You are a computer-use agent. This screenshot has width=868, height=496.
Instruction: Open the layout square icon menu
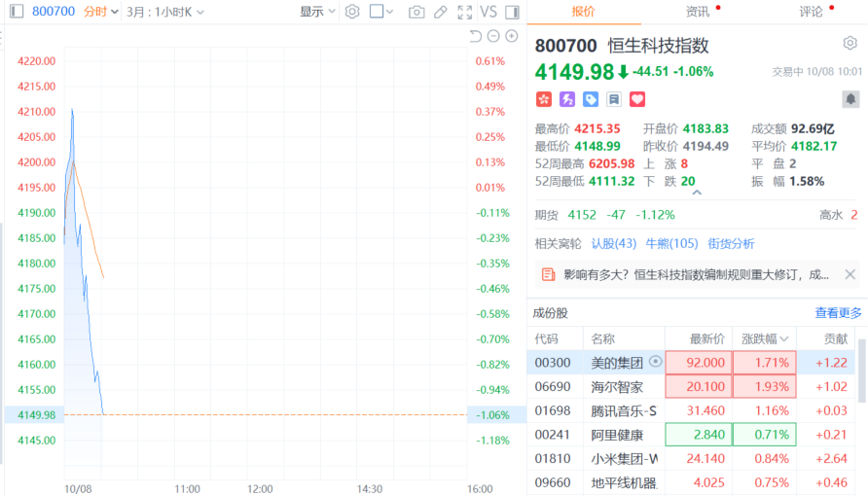coord(380,12)
